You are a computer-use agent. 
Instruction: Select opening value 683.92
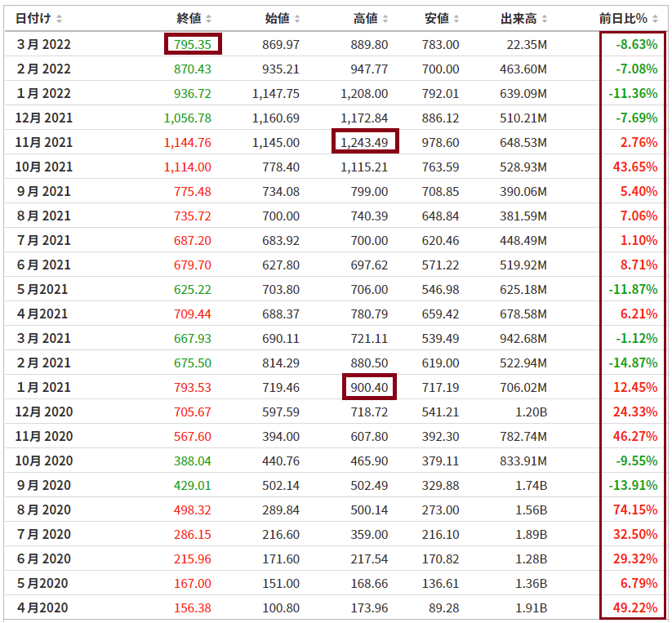tap(281, 240)
